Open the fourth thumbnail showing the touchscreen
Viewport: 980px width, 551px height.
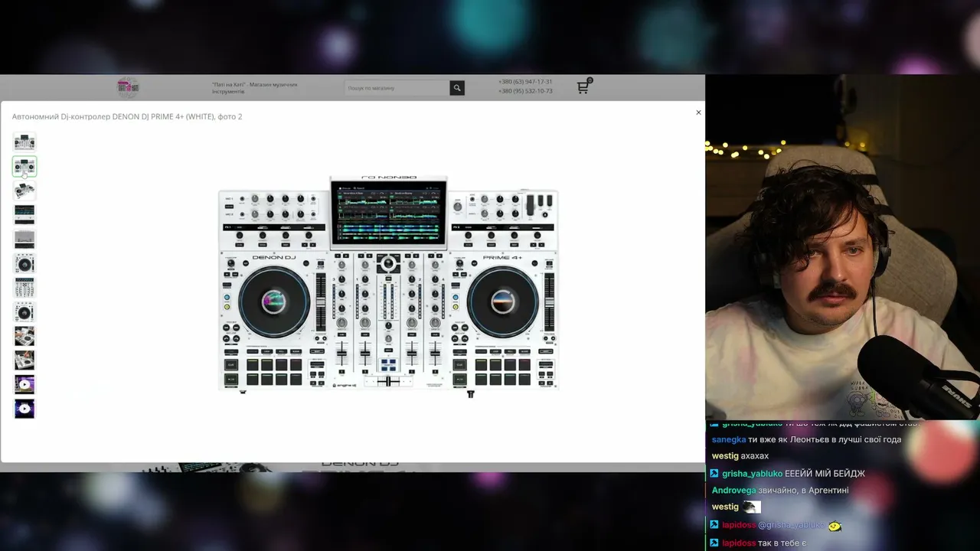tap(24, 215)
